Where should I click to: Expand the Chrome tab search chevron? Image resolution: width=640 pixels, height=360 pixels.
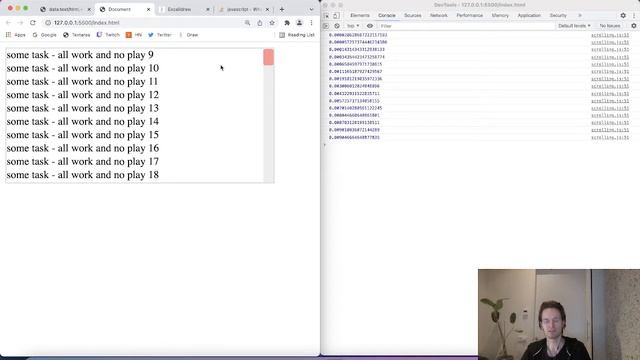pyautogui.click(x=311, y=9)
